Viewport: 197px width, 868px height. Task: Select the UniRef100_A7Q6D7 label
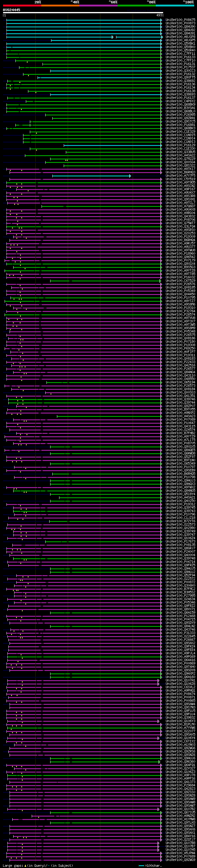coord(180,206)
